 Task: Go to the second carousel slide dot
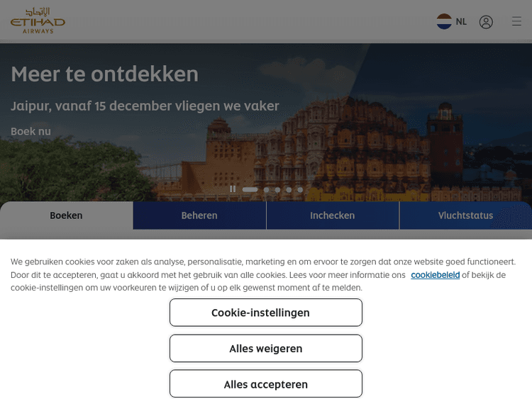266,190
